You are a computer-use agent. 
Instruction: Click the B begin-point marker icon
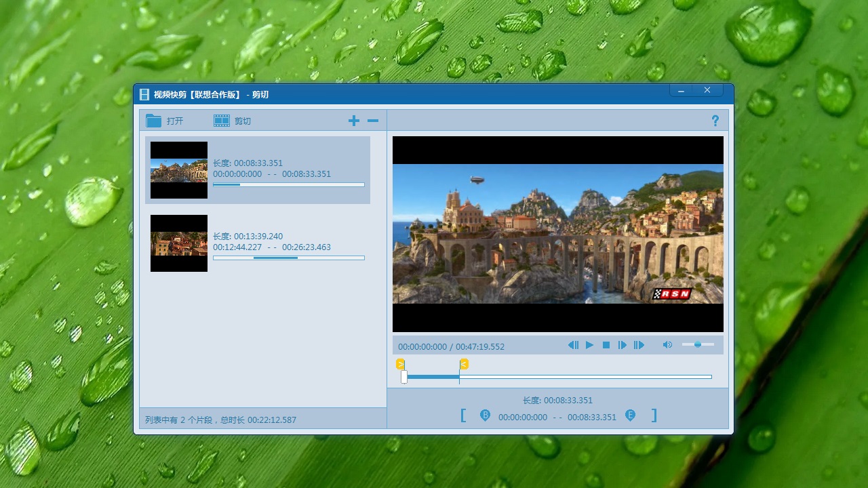click(x=485, y=415)
